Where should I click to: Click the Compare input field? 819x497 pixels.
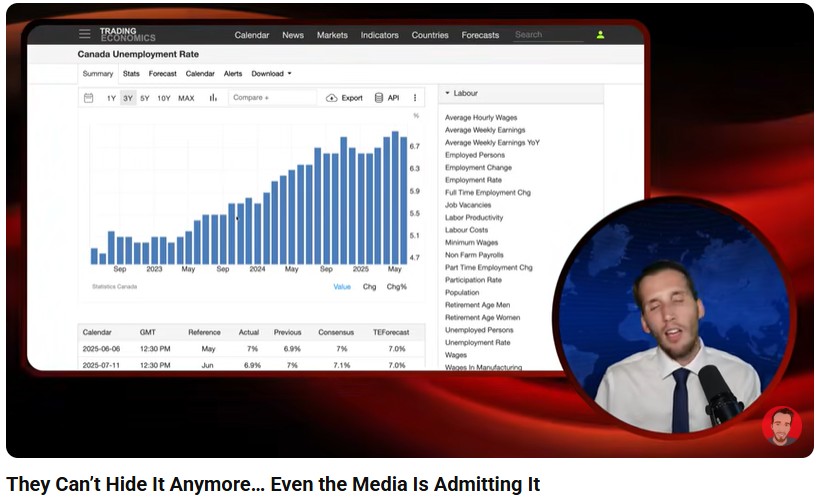[271, 98]
